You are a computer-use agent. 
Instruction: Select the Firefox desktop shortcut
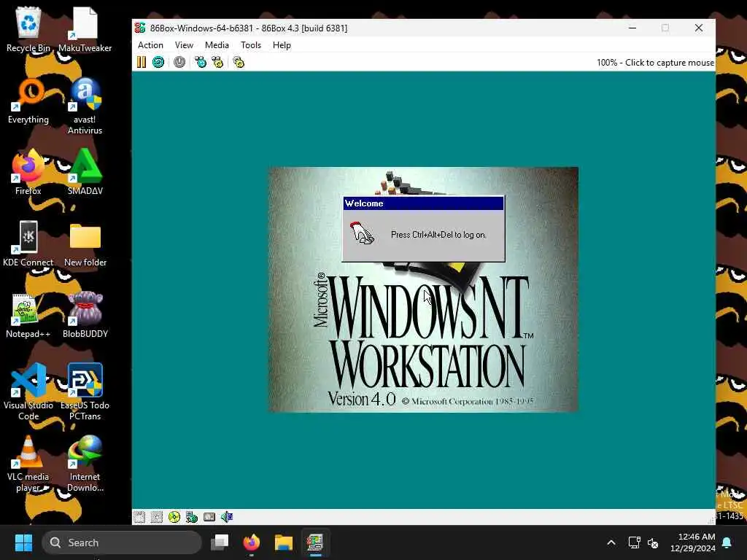pos(28,172)
